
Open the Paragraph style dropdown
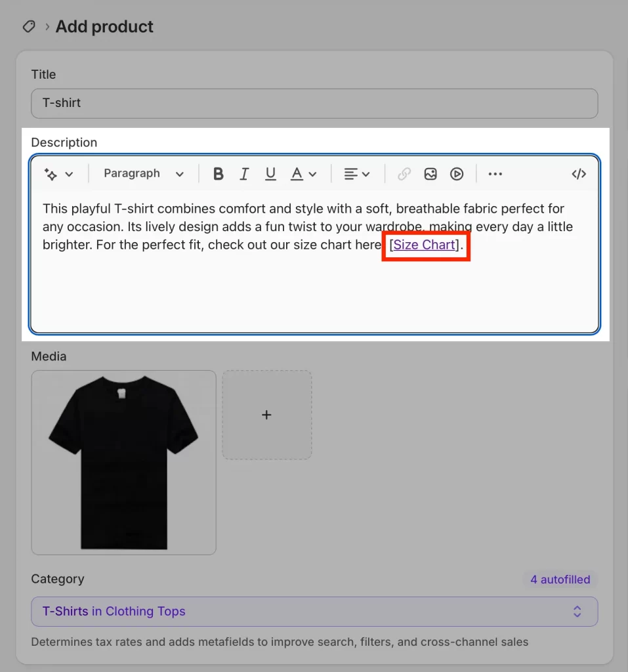[144, 173]
